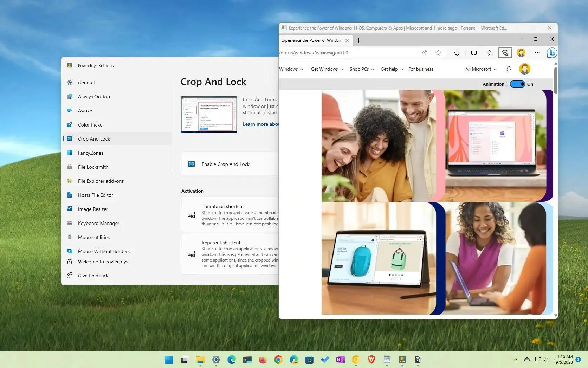Add page to favorites with star icon
588x368 pixels.
point(438,53)
